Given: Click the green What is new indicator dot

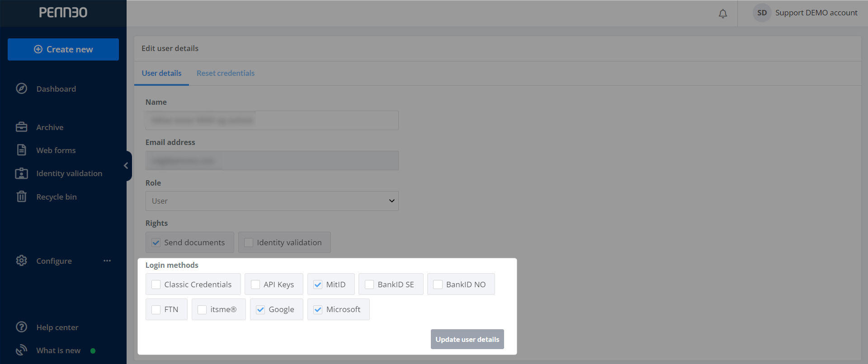Looking at the screenshot, I should click(x=93, y=350).
